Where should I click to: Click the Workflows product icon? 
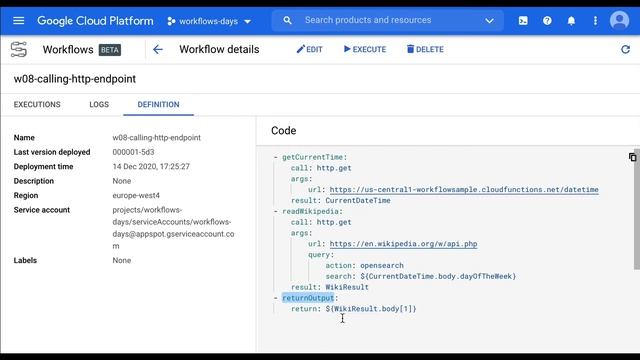coord(19,49)
